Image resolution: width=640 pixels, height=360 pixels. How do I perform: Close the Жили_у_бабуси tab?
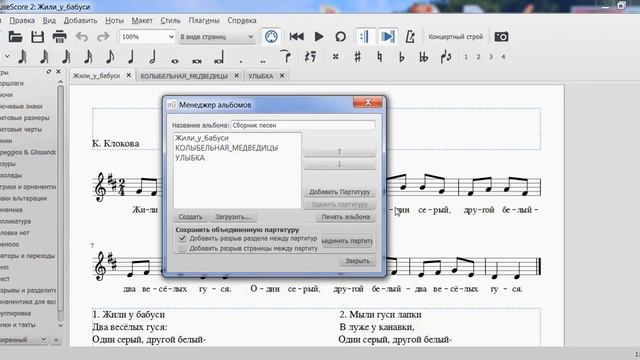pos(129,76)
